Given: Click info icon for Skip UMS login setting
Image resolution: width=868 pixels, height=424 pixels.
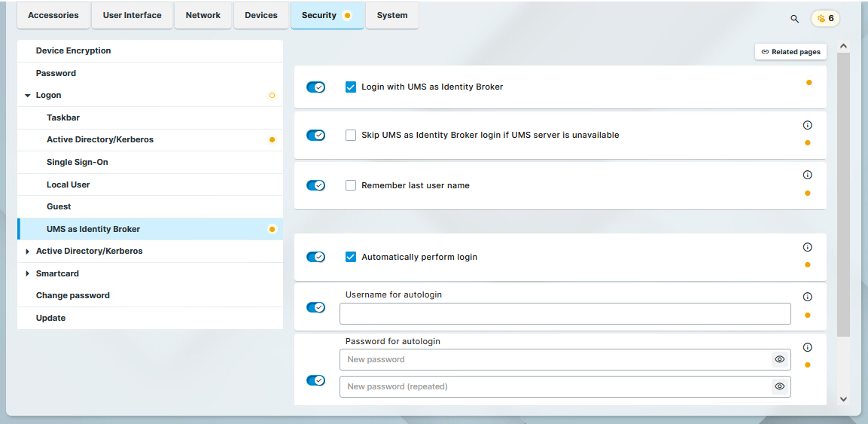Looking at the screenshot, I should tap(808, 126).
